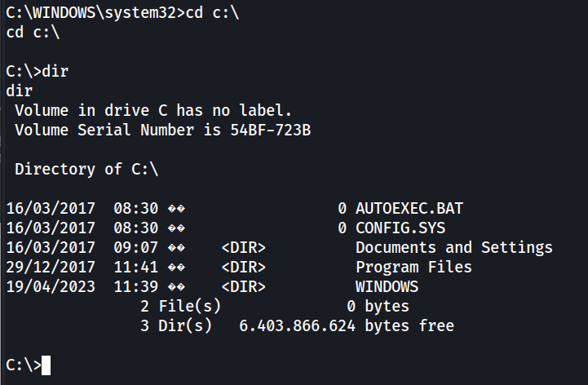Viewport: 588px width, 385px height.
Task: Click the 29/12/2017 date entry
Action: (x=51, y=267)
